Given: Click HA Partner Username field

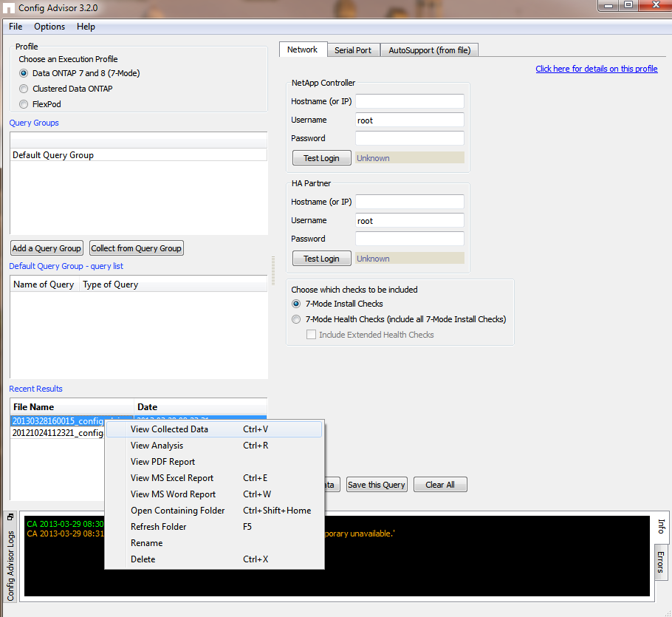Looking at the screenshot, I should pos(410,220).
